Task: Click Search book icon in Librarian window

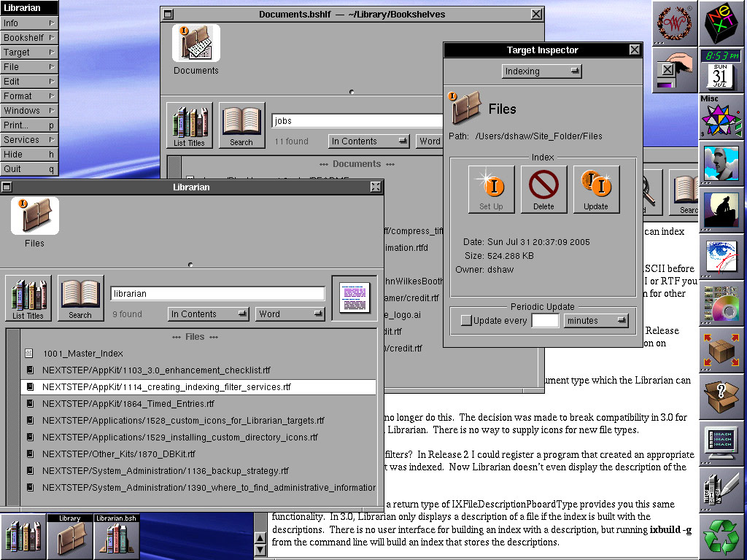Action: (80, 298)
